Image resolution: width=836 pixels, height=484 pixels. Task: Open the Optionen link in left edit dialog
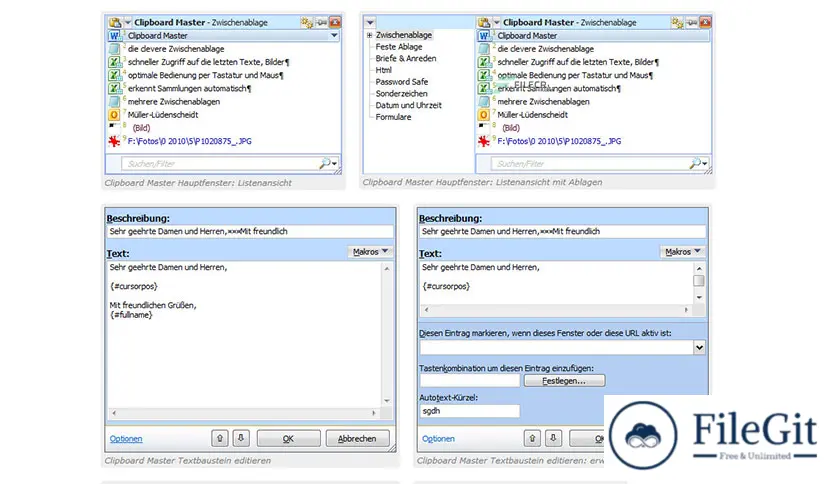(x=126, y=439)
